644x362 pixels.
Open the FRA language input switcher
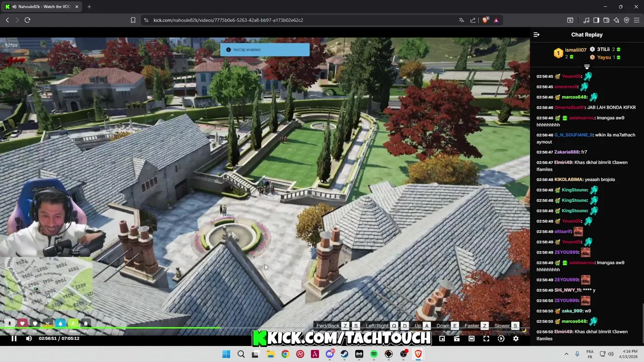tap(590, 354)
